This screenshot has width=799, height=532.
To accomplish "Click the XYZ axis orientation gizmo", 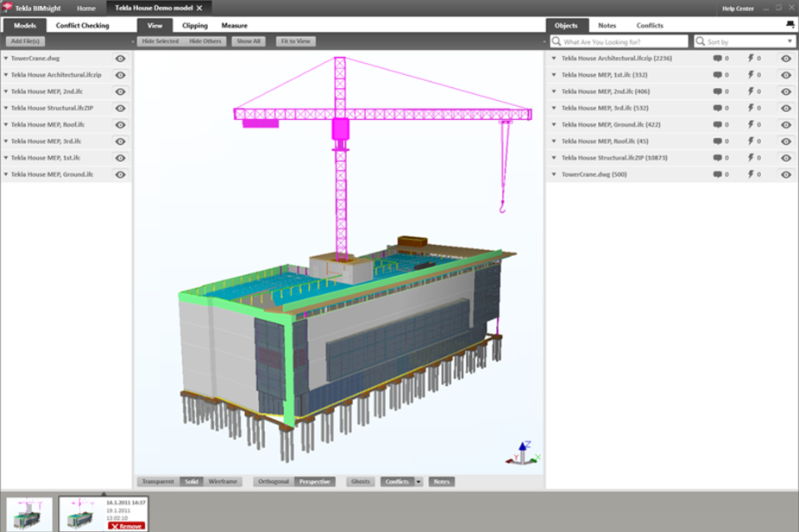I will [523, 453].
